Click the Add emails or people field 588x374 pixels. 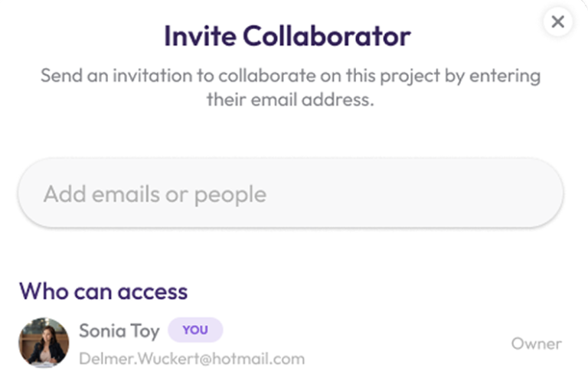[x=291, y=193]
